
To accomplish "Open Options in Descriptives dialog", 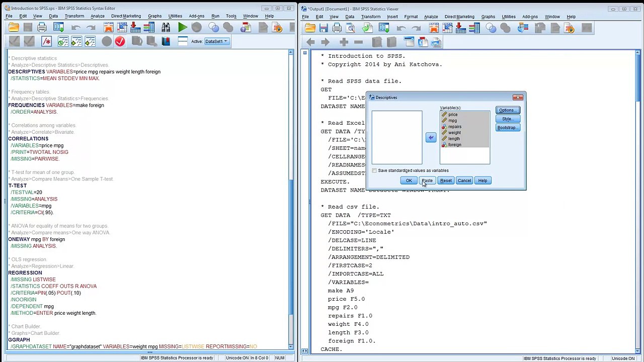I will (507, 110).
